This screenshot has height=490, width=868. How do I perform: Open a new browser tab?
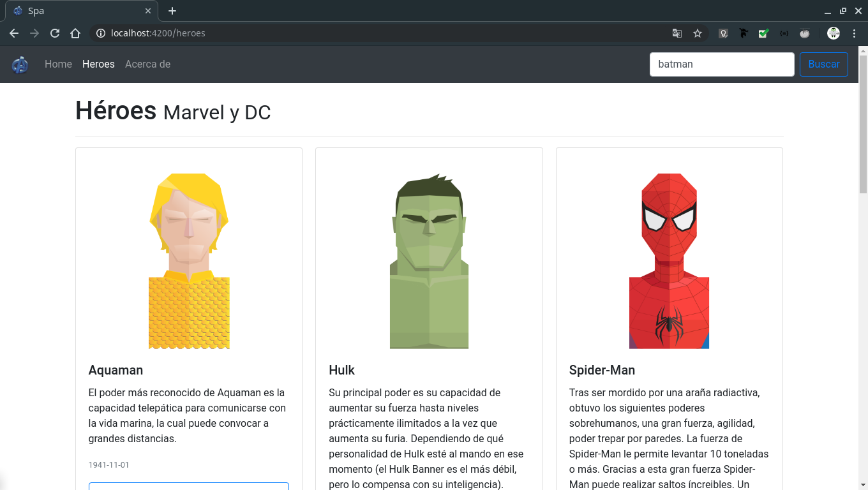point(172,11)
